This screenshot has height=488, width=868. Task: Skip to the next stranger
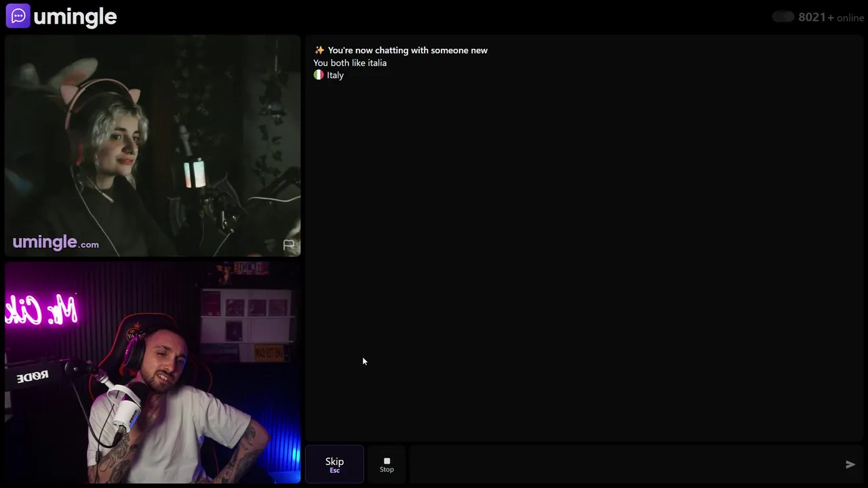tap(334, 464)
